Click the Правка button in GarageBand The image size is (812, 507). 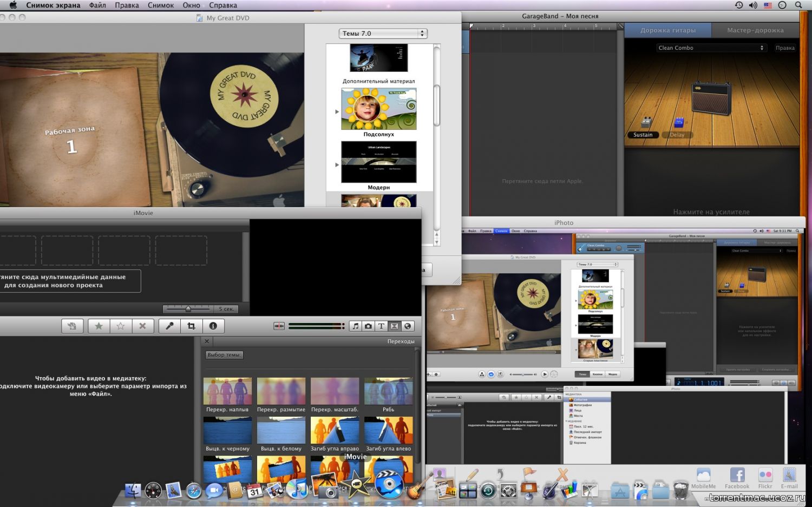785,48
